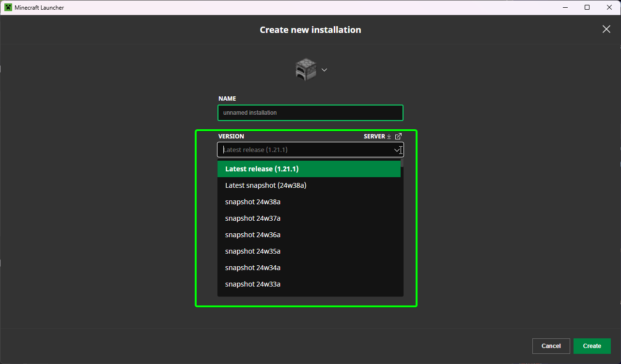Maximize the Minecraft Launcher window

pos(587,7)
